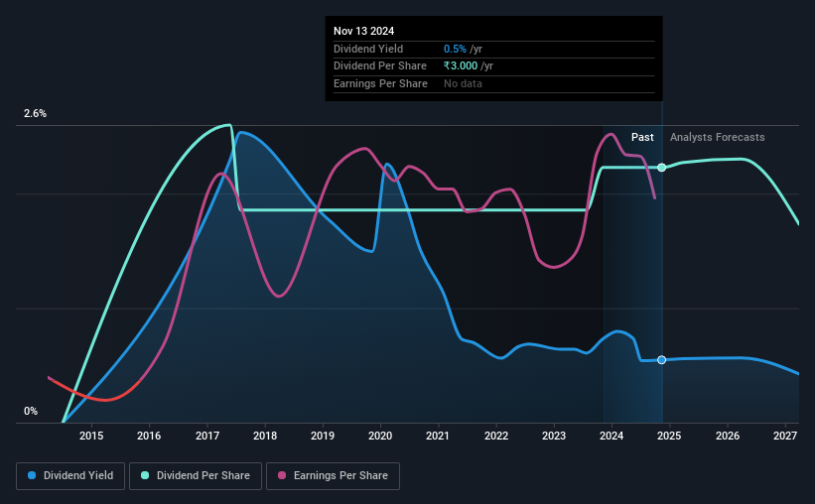This screenshot has height=504, width=815.
Task: Click the 2016 x-axis label
Action: [x=149, y=436]
